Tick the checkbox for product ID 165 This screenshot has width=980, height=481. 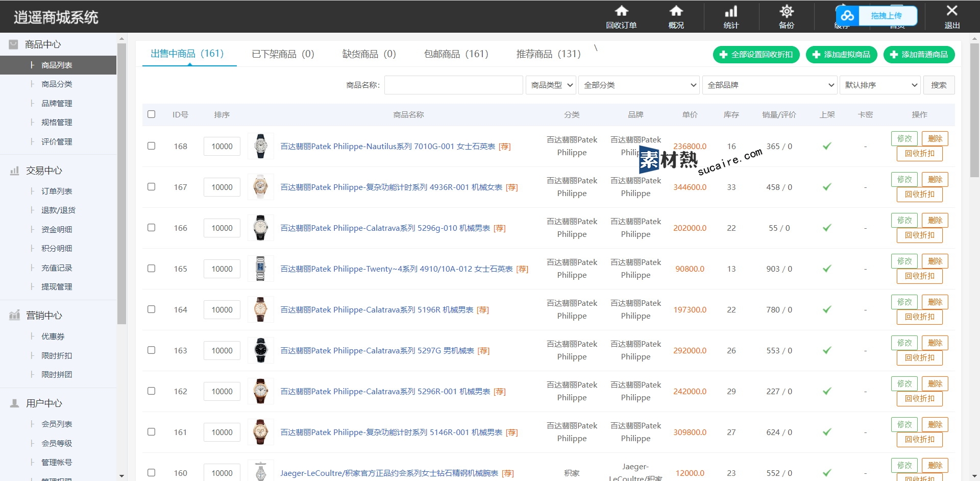click(151, 268)
